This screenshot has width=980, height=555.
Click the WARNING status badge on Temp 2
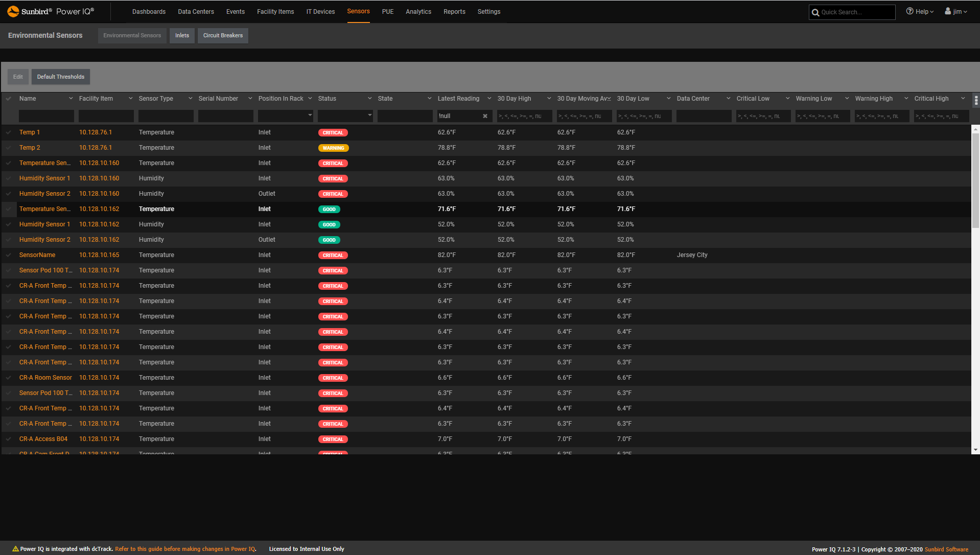coord(333,148)
